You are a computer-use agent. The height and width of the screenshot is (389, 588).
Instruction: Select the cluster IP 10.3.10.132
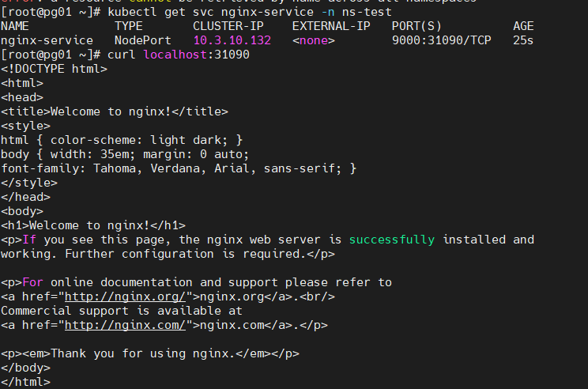point(232,40)
